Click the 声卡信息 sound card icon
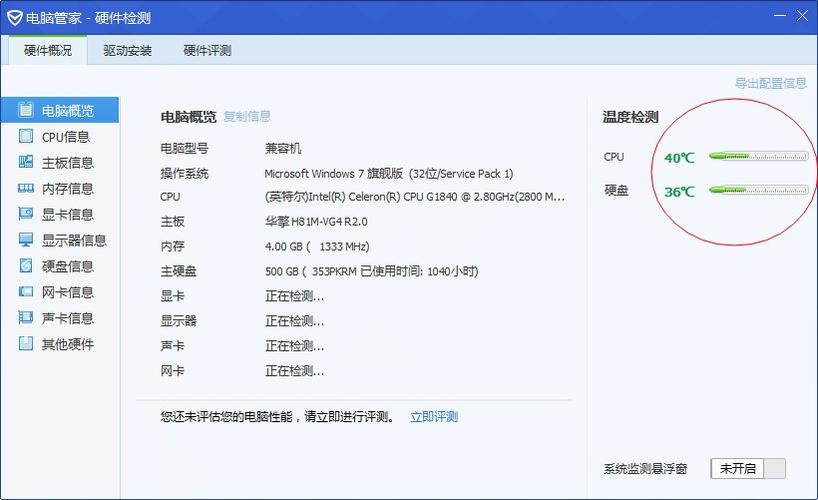Image resolution: width=818 pixels, height=500 pixels. point(26,317)
